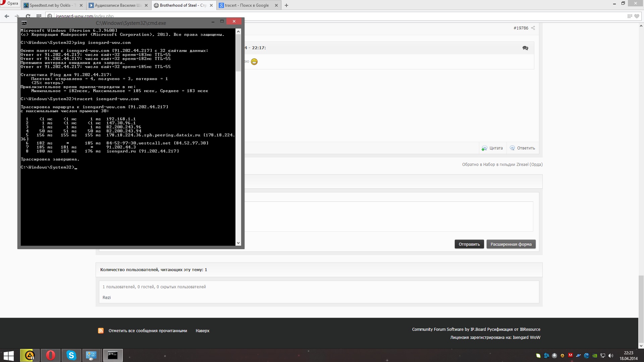Open a new tab with the plus button
Viewport: 644px width, 362px height.
click(286, 5)
